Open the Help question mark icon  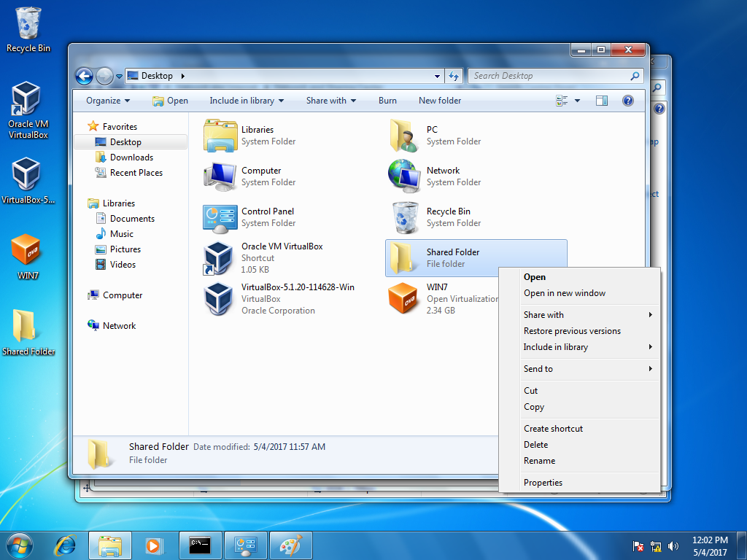coord(628,101)
